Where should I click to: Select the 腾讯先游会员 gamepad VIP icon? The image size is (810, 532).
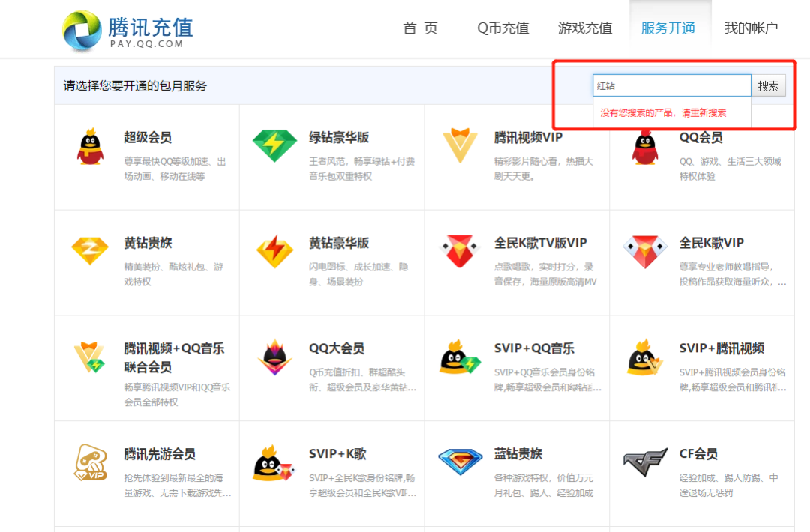(91, 462)
